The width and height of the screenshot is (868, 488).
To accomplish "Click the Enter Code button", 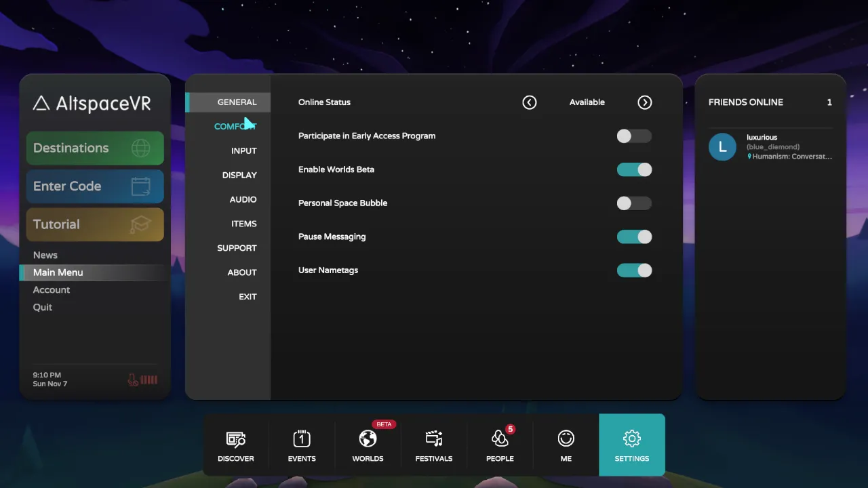I will pyautogui.click(x=95, y=186).
